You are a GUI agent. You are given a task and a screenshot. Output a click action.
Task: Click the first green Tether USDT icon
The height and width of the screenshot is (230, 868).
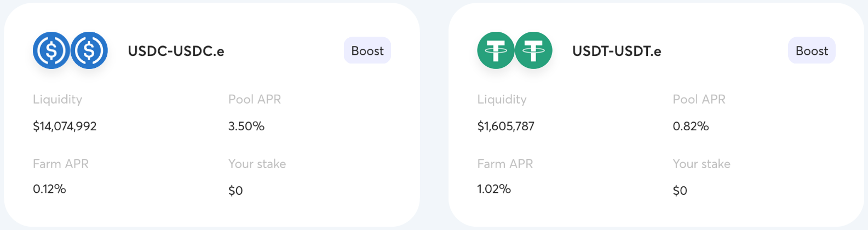(496, 50)
